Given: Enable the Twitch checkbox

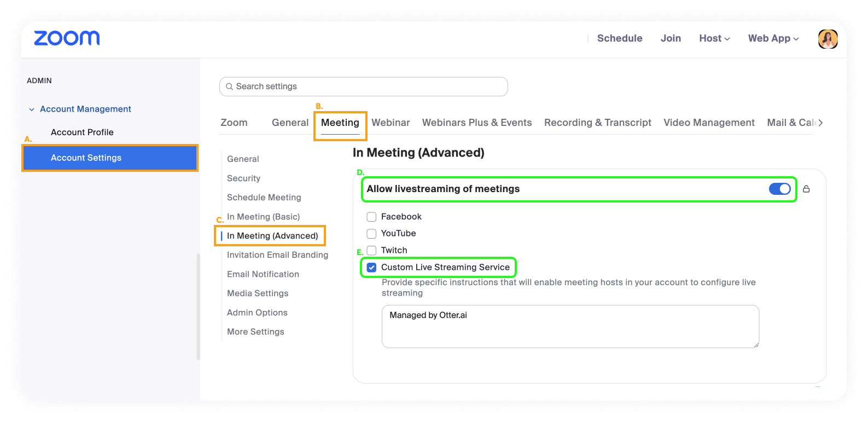Looking at the screenshot, I should [371, 251].
